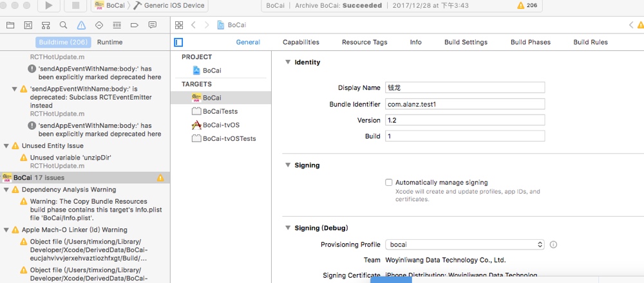Select the Buildtime (206) filter
Image resolution: width=644 pixels, height=283 pixels.
point(62,42)
